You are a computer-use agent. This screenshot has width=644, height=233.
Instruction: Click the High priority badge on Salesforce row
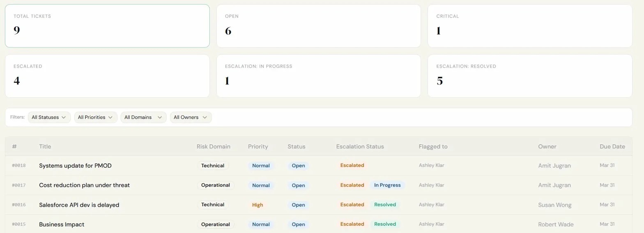[x=258, y=205]
